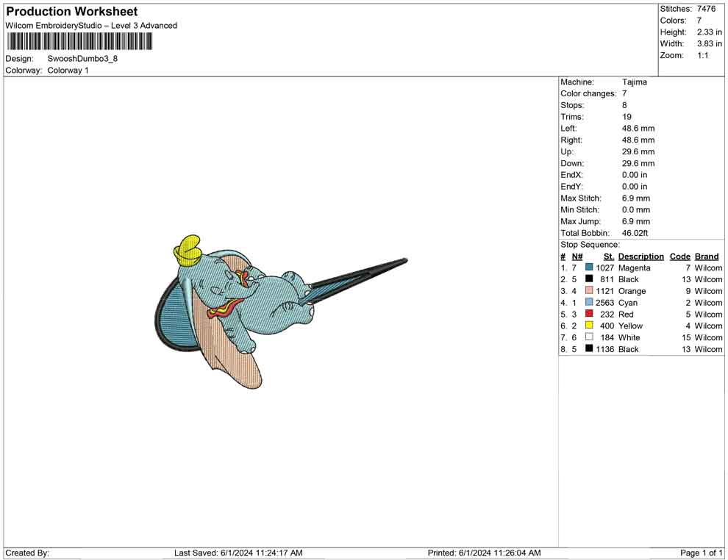Viewport: 728px width, 560px height.
Task: Click the Cyan description in row 4
Action: pyautogui.click(x=628, y=303)
